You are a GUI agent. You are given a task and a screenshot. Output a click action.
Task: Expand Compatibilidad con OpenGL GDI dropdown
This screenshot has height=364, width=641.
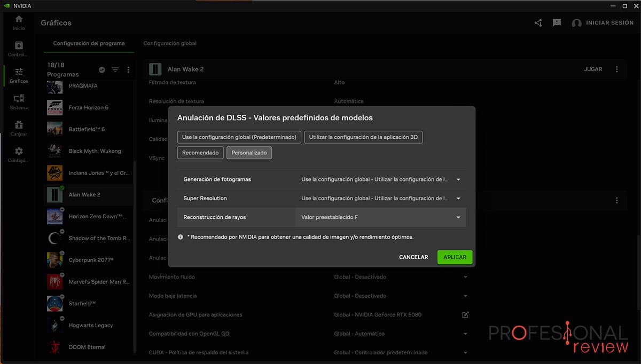coord(465,334)
